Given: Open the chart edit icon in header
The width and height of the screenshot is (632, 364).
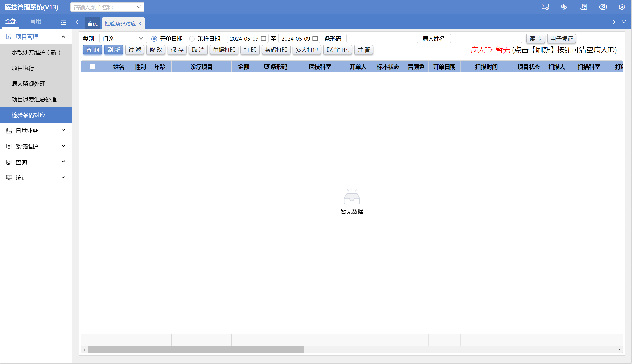Looking at the screenshot, I should tap(564, 7).
